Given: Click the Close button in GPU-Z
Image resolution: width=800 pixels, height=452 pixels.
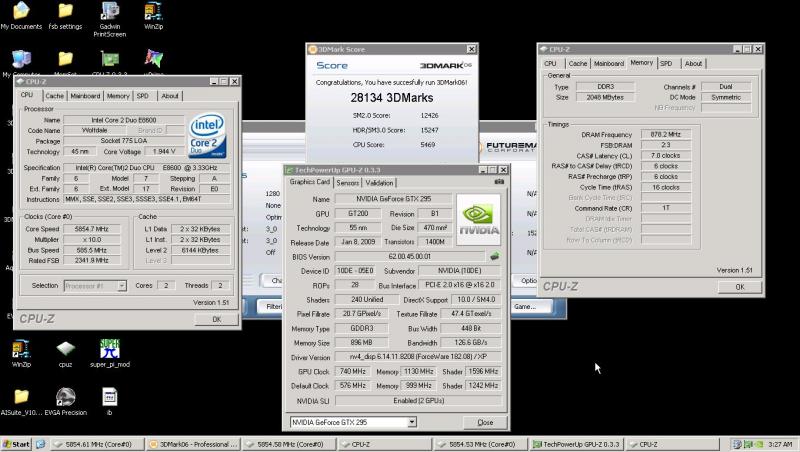Looking at the screenshot, I should [485, 422].
